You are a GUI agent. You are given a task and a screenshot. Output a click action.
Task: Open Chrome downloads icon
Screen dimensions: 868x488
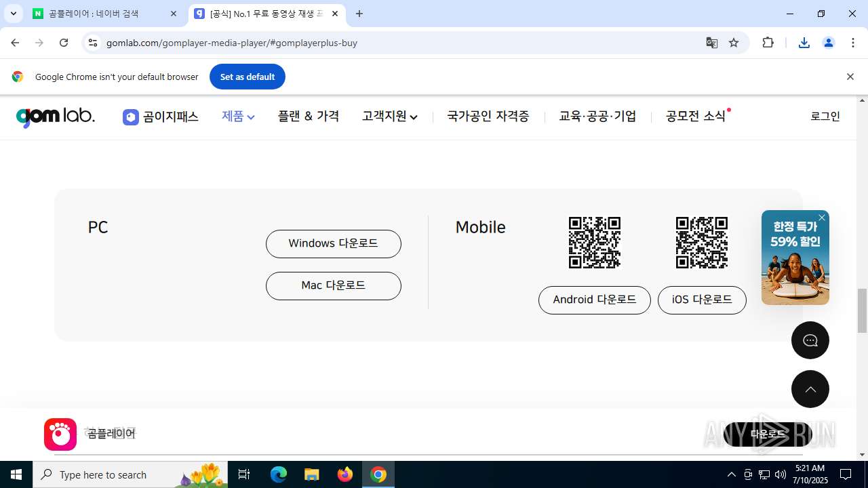click(804, 43)
